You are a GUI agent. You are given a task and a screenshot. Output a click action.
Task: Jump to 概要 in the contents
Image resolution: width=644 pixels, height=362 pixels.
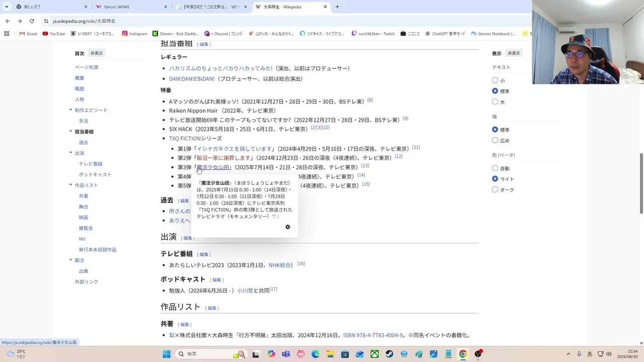point(79,78)
